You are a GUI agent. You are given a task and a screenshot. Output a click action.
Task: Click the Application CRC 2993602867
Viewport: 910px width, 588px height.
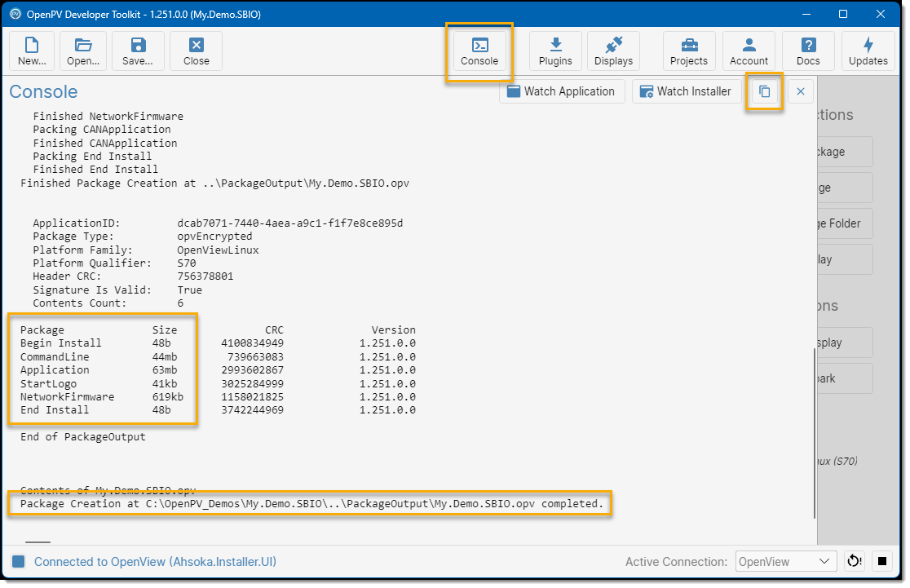click(253, 370)
